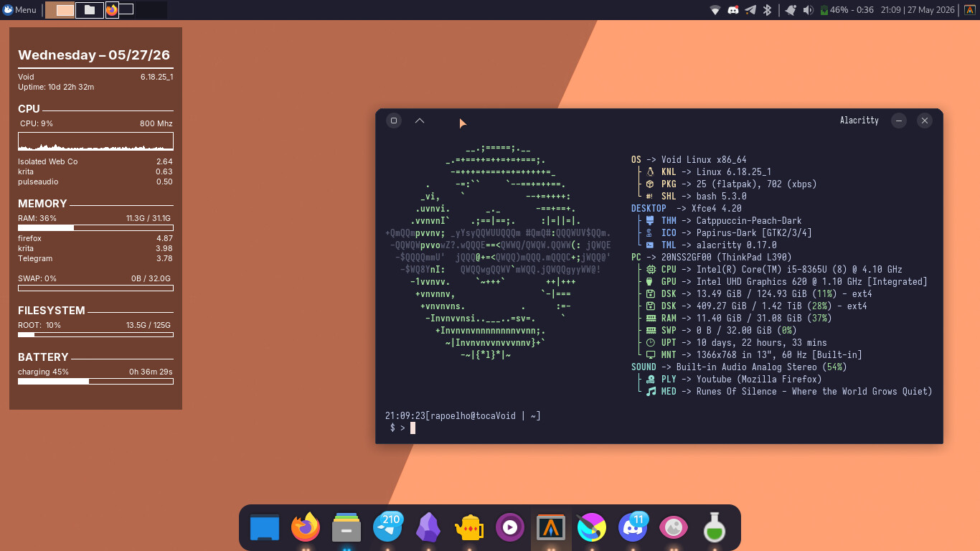Launch the green flask app in the dock
This screenshot has width=980, height=551.
coord(714,528)
